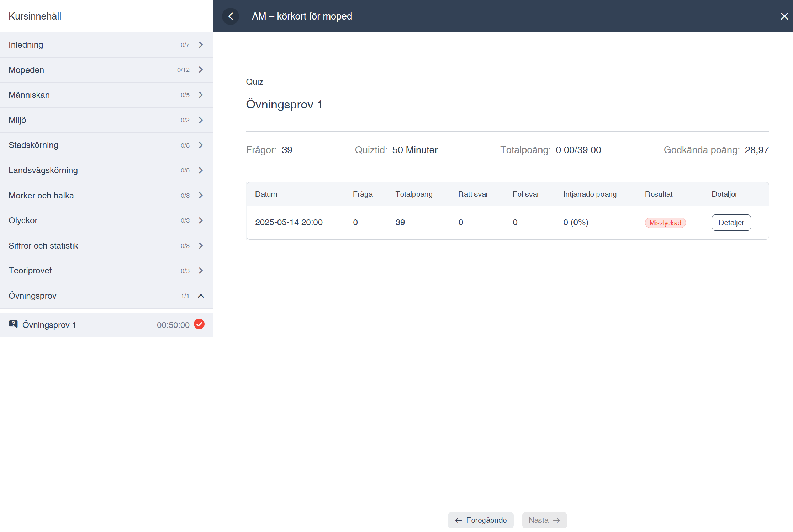Click the quiz icon beside Övningsprov 1
This screenshot has height=532, width=793.
click(13, 324)
